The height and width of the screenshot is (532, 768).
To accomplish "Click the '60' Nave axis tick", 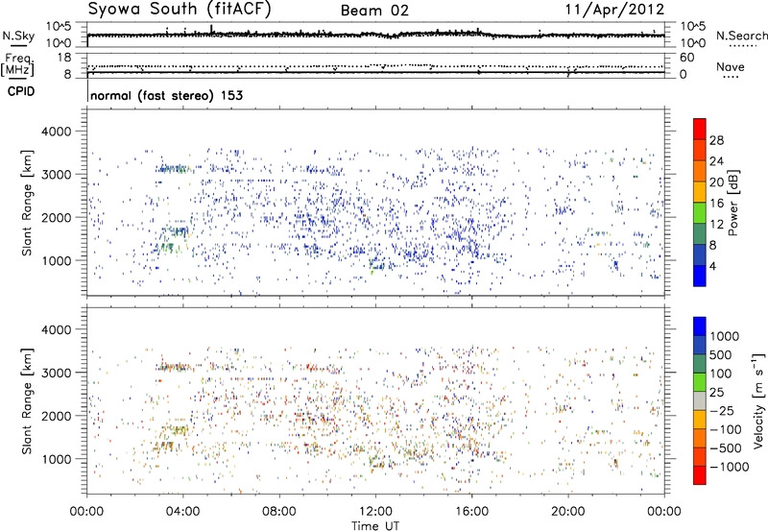I will (686, 58).
